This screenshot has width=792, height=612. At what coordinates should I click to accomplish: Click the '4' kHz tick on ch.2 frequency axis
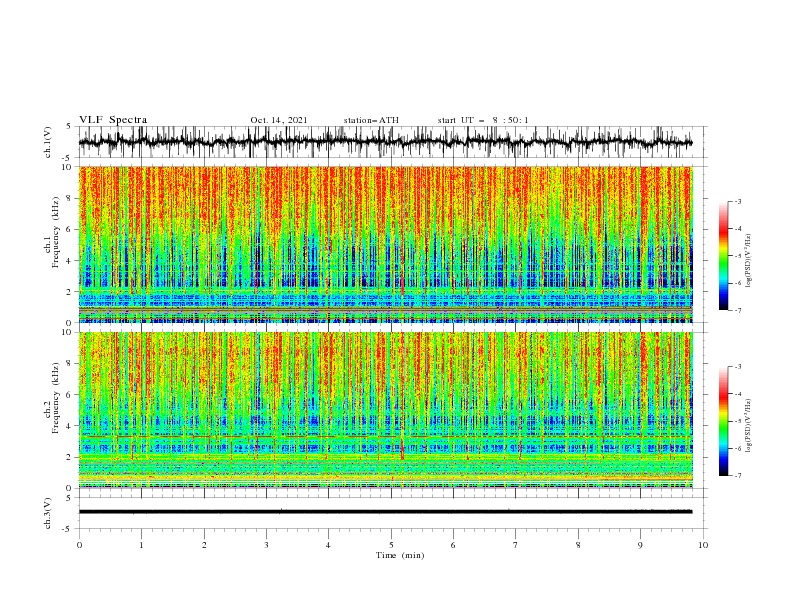pos(70,426)
